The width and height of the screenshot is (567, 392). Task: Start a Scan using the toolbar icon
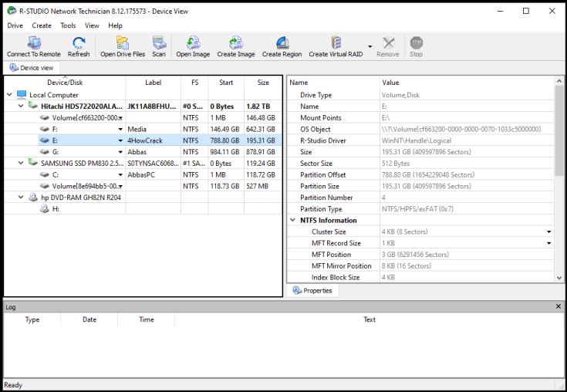point(159,43)
